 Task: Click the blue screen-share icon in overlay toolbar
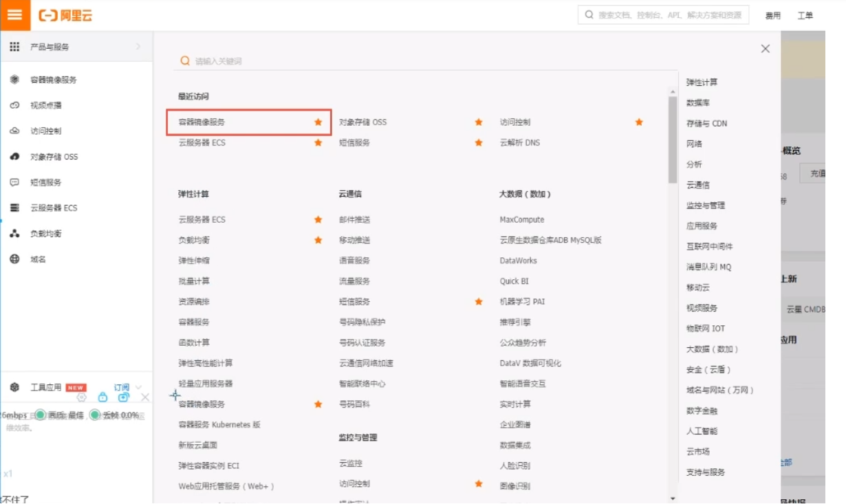coord(124,397)
